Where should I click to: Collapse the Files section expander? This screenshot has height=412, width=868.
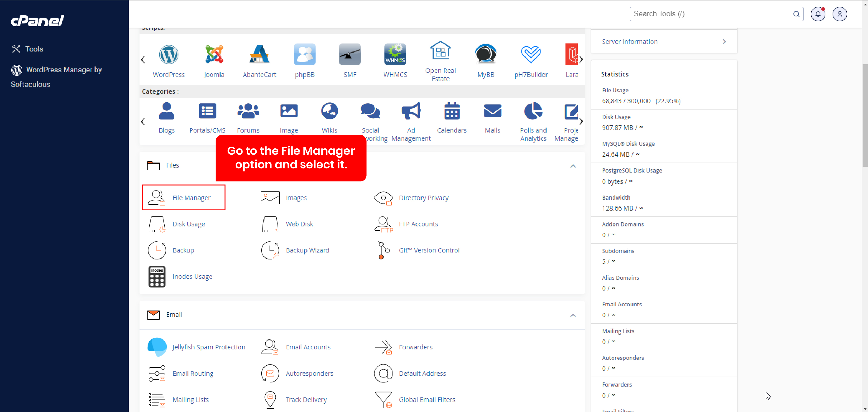573,166
